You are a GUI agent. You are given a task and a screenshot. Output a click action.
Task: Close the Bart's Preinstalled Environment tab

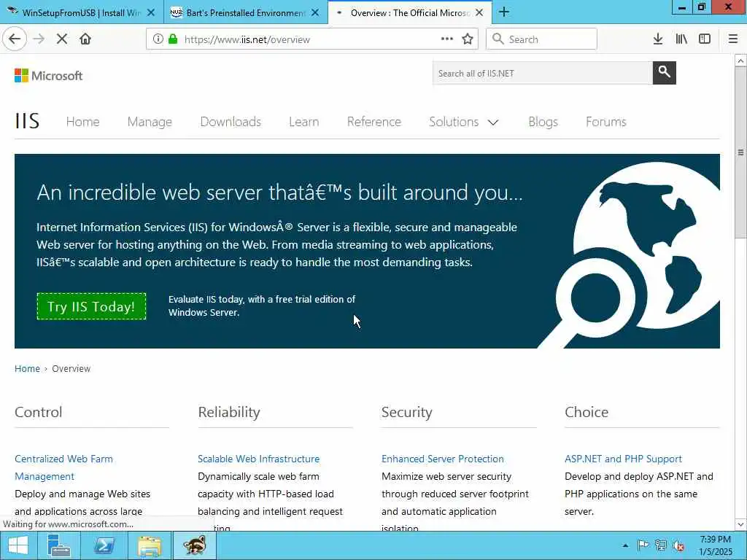pos(315,13)
